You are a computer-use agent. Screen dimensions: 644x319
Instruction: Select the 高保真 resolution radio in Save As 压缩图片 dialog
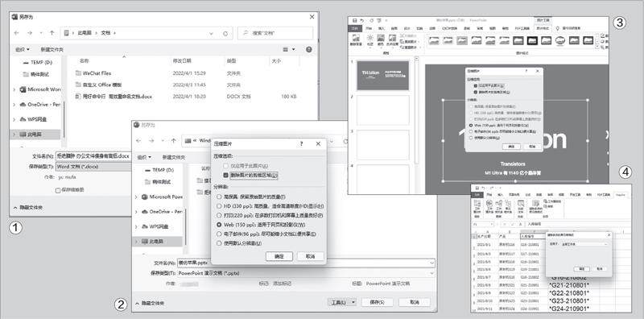click(219, 197)
